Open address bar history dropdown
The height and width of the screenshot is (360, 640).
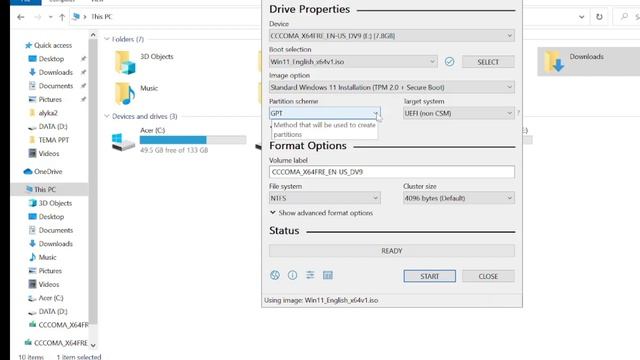581,17
